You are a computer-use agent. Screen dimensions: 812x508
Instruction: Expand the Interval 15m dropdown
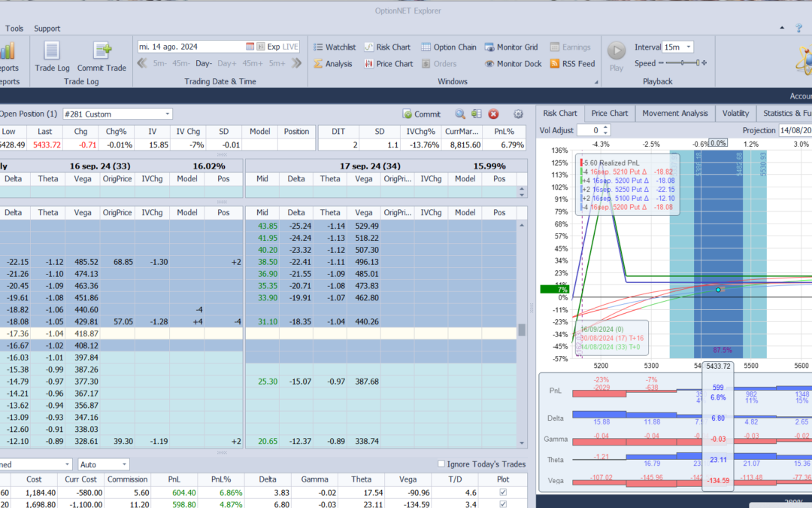click(x=688, y=47)
